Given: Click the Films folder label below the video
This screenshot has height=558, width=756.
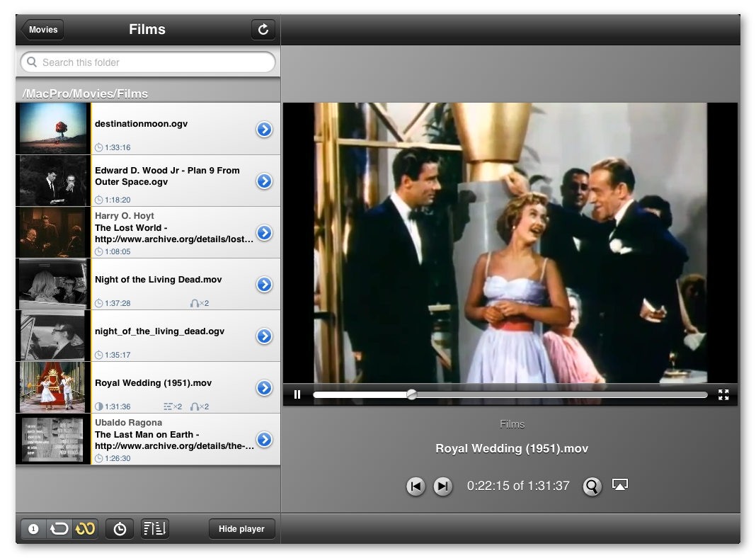Looking at the screenshot, I should click(x=512, y=424).
